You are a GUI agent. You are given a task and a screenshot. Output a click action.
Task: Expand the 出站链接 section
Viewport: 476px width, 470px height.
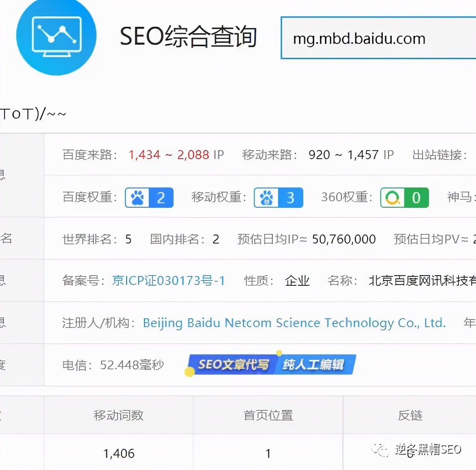pos(440,155)
